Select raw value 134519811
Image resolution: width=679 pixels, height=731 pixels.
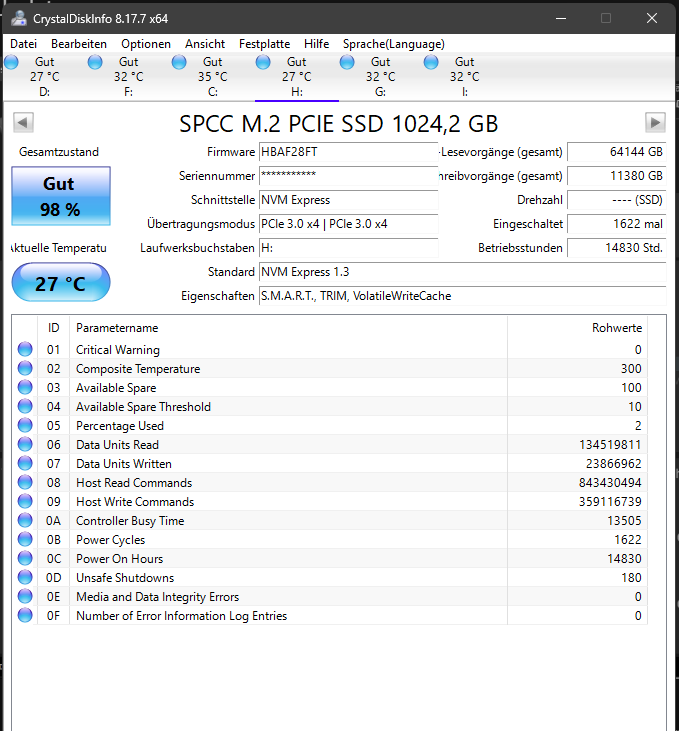tap(610, 444)
